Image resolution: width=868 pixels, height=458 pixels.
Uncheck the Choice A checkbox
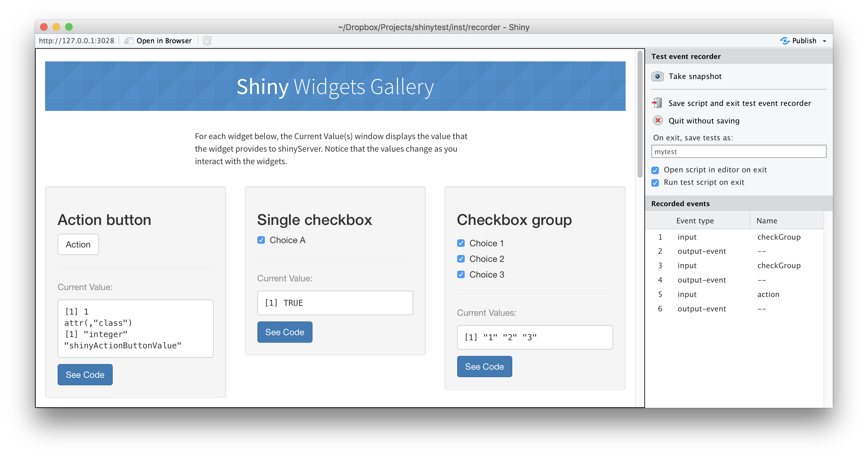(261, 240)
